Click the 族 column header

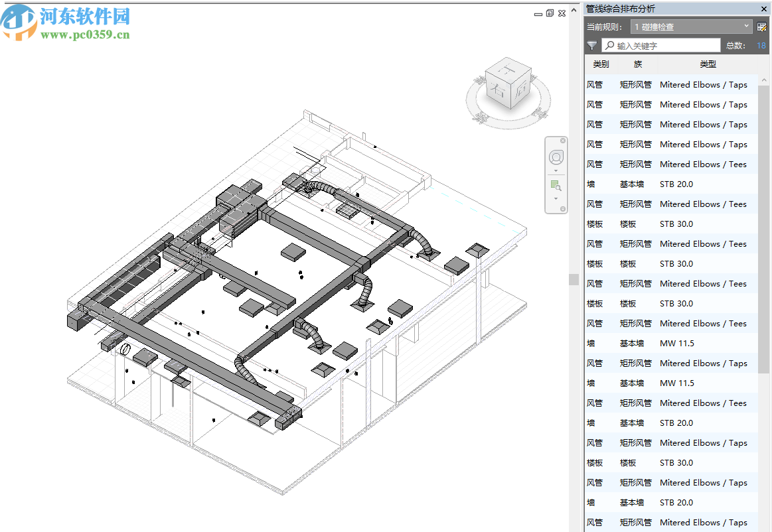[x=637, y=64]
